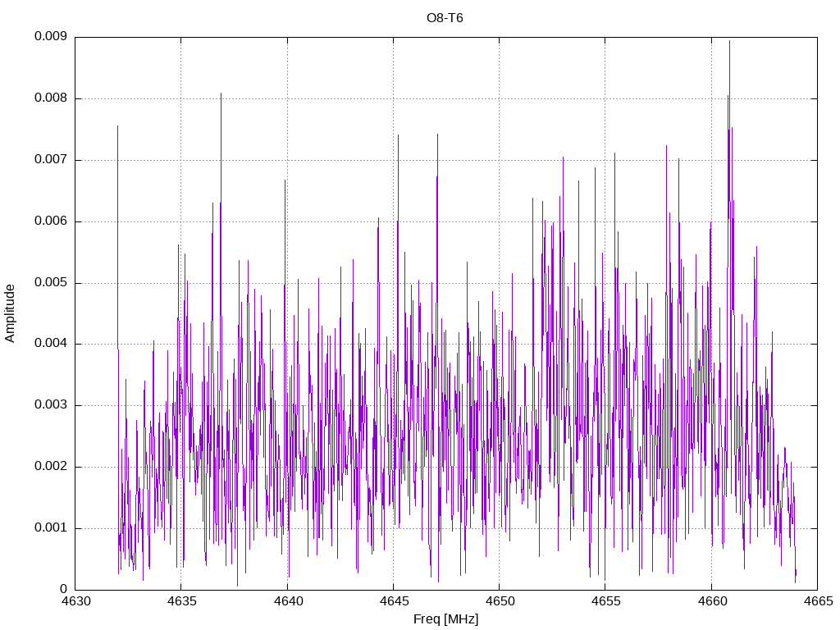Click x-axis tick label 4630
Screen dimensions: 840x630
[75, 601]
